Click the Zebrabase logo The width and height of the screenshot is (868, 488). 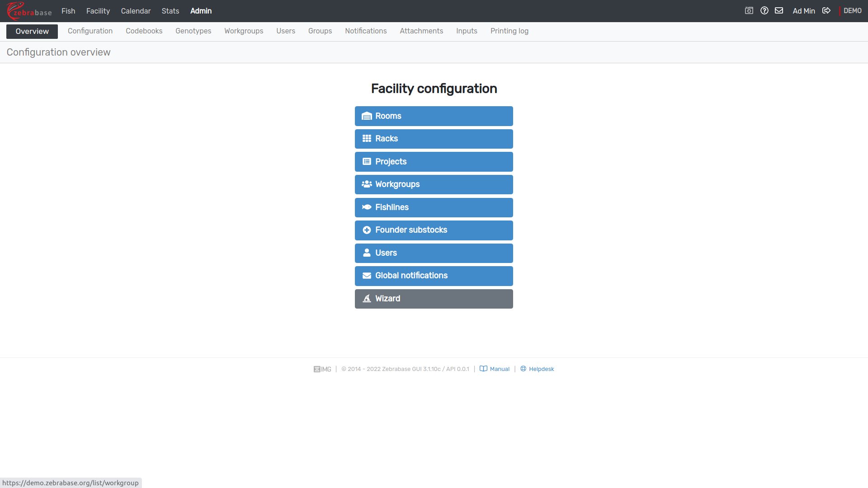(x=29, y=11)
